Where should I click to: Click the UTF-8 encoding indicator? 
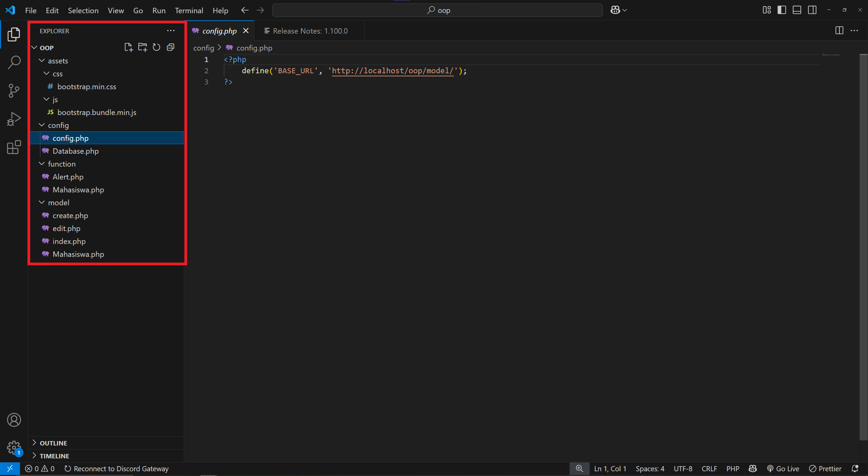point(683,469)
